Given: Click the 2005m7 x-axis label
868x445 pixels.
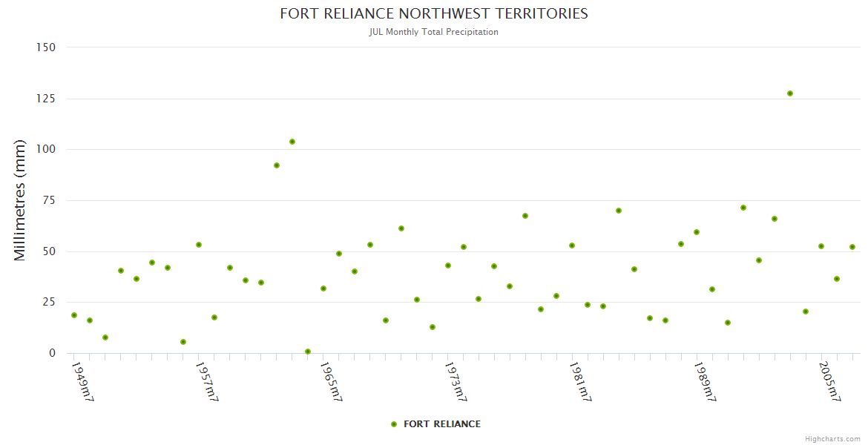Looking at the screenshot, I should coord(830,382).
